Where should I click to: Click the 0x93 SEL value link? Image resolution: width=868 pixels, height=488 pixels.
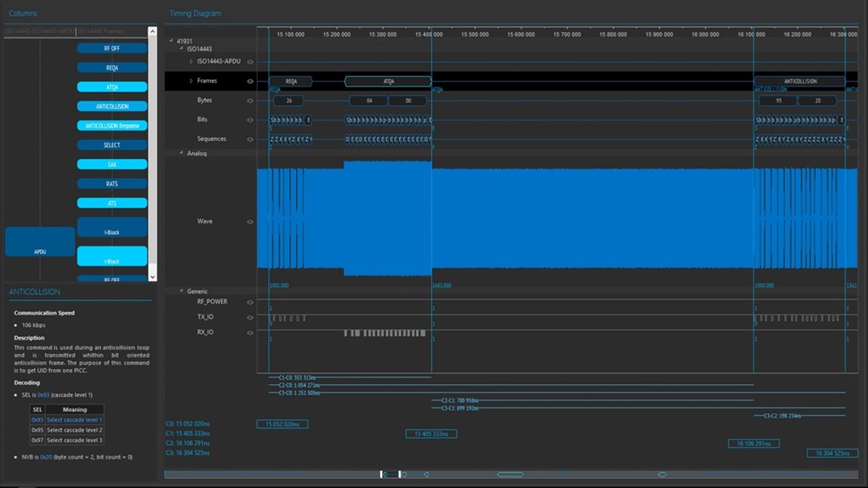click(x=43, y=395)
